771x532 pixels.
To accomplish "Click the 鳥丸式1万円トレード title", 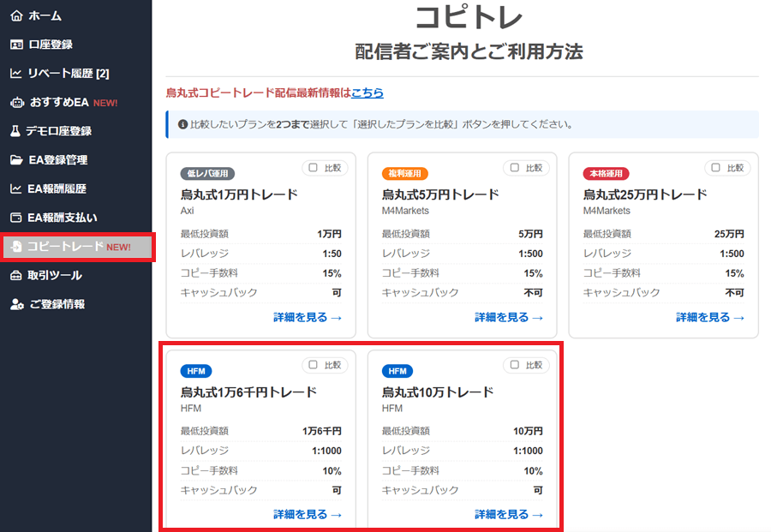I will 239,194.
